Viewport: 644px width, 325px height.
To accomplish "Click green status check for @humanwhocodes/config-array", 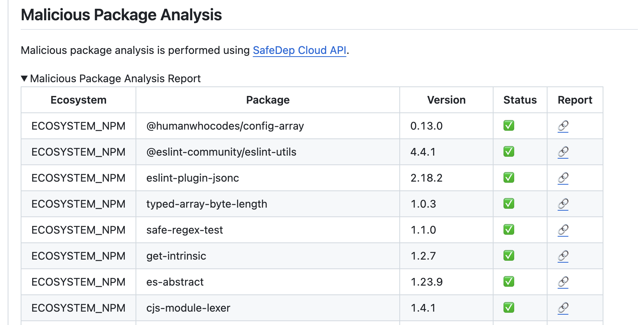I will [509, 126].
